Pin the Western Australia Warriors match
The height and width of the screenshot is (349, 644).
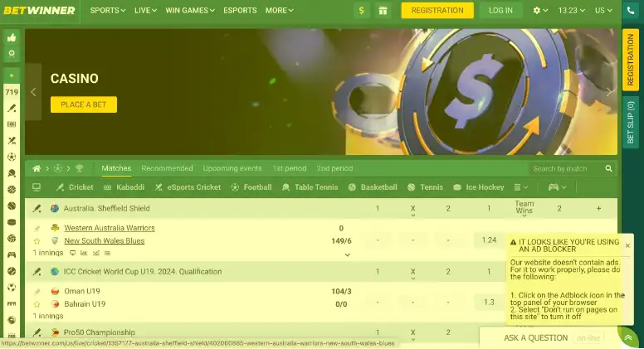point(37,229)
